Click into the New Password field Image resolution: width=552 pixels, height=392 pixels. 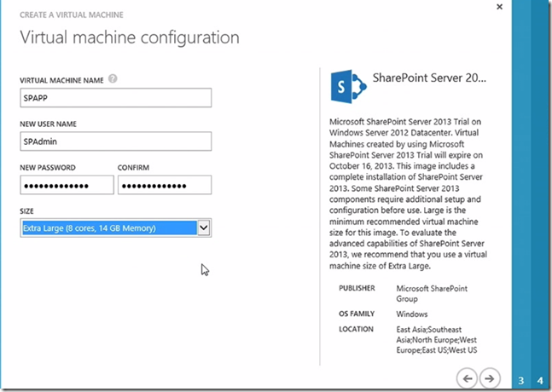click(67, 185)
